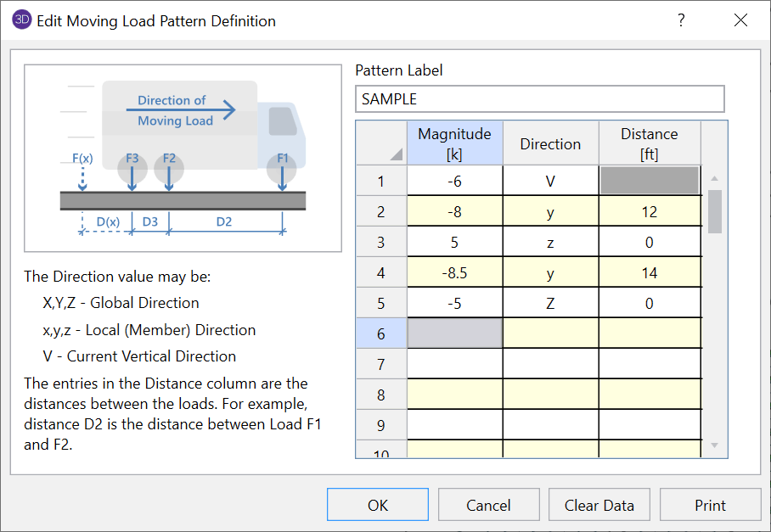Click the Distance cell with value 12
This screenshot has width=771, height=532.
pos(650,212)
